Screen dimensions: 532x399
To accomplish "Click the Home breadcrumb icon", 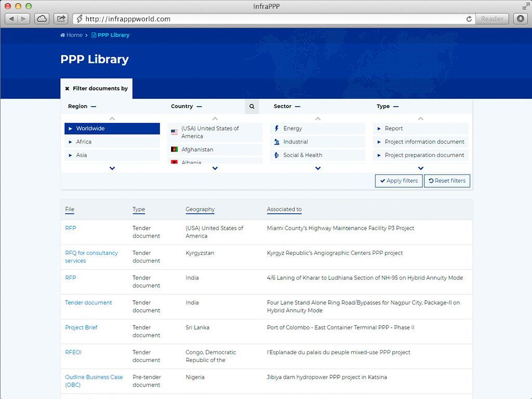I will pyautogui.click(x=63, y=35).
